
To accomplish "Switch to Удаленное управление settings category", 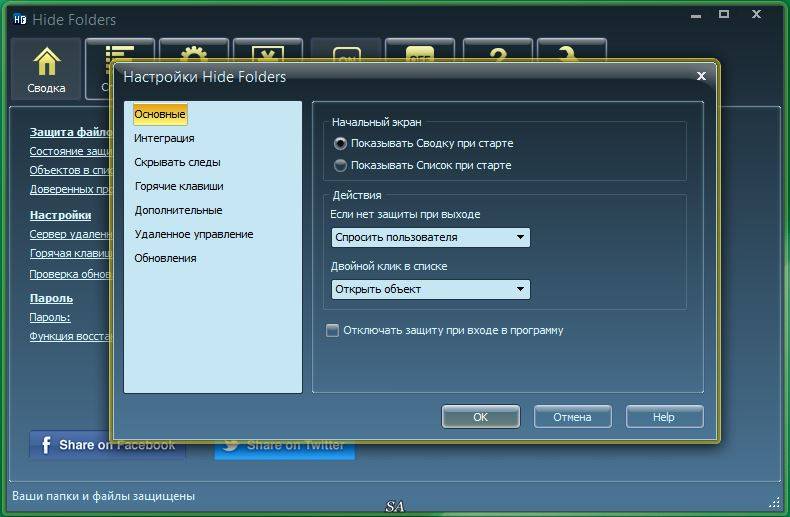I will pos(193,234).
